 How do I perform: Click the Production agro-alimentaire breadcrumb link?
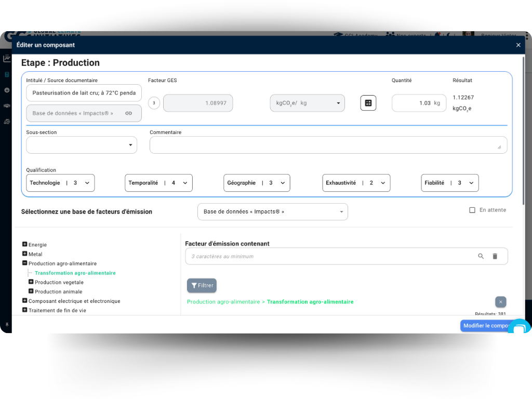(223, 302)
